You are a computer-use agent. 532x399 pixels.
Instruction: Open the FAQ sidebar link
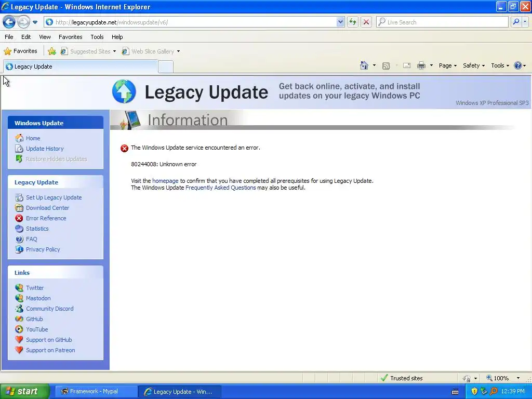coord(32,239)
